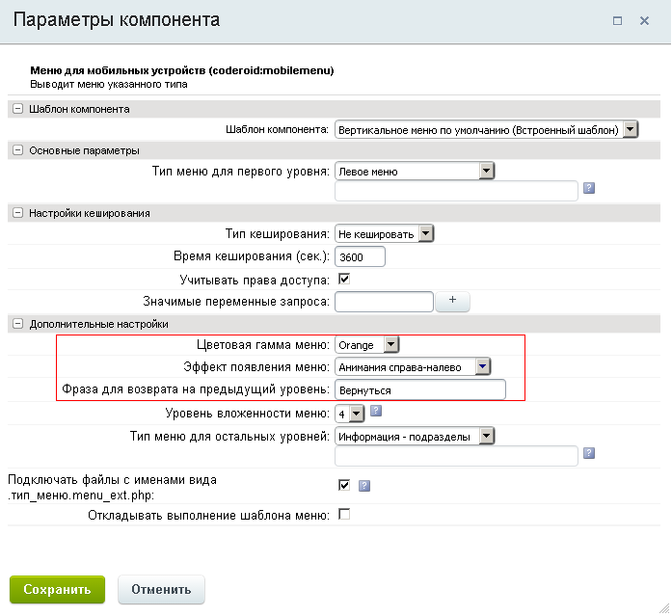Enable Откладывать выполнение шаблона меню checkbox

click(x=343, y=515)
